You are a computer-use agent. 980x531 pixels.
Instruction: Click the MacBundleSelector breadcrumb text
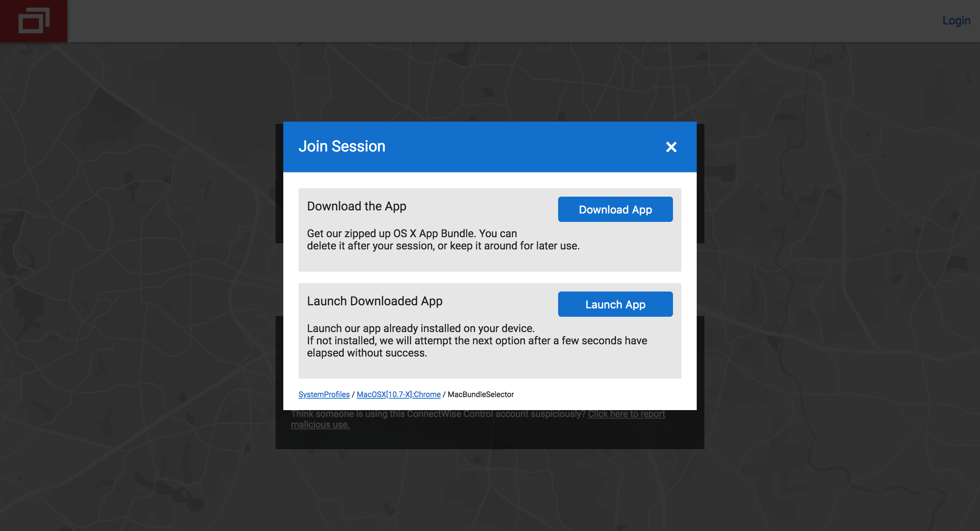coord(480,394)
